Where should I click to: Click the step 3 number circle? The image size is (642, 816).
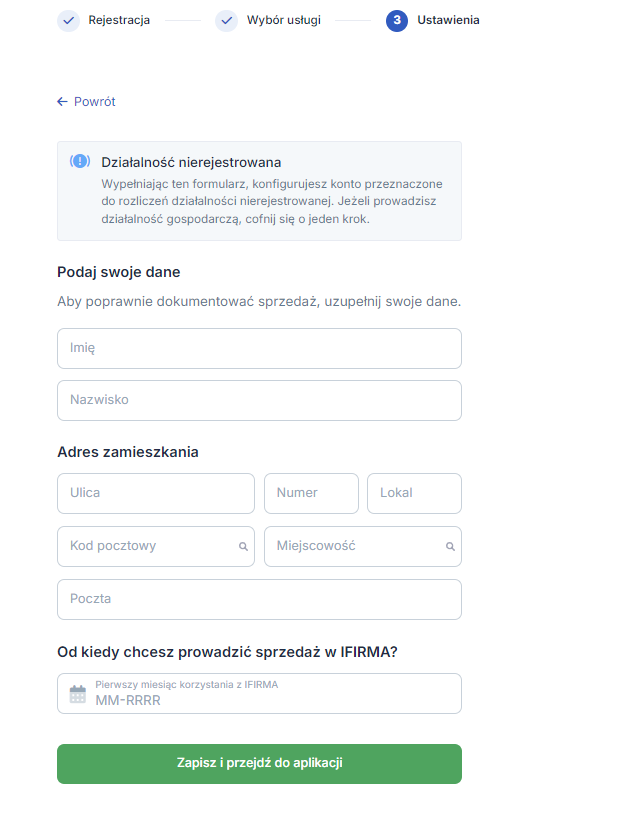(x=397, y=20)
